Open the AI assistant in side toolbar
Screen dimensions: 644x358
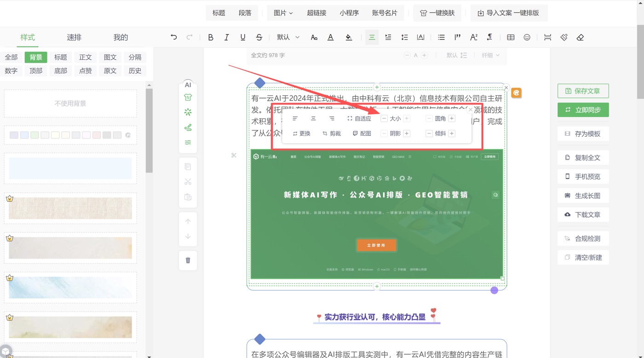point(188,85)
